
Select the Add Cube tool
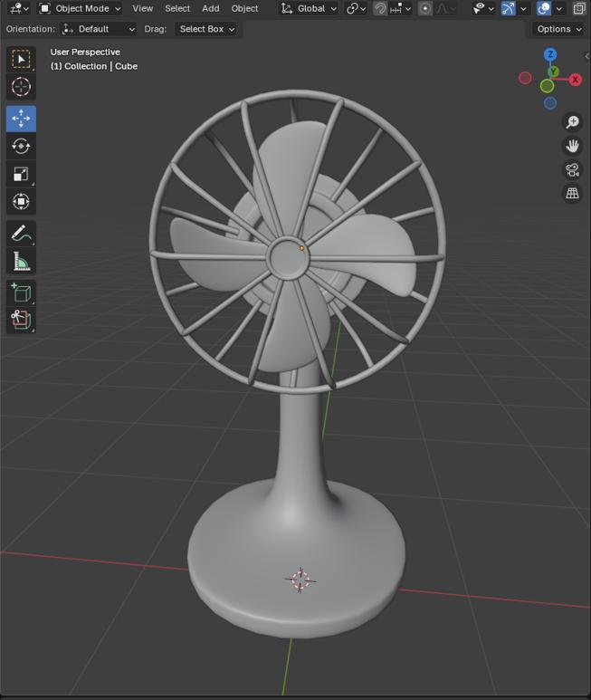[x=21, y=292]
